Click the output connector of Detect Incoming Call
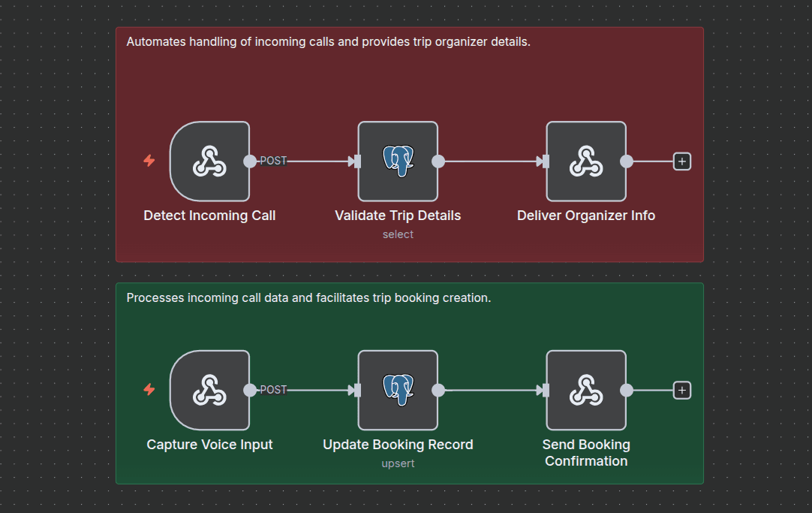 pos(250,161)
